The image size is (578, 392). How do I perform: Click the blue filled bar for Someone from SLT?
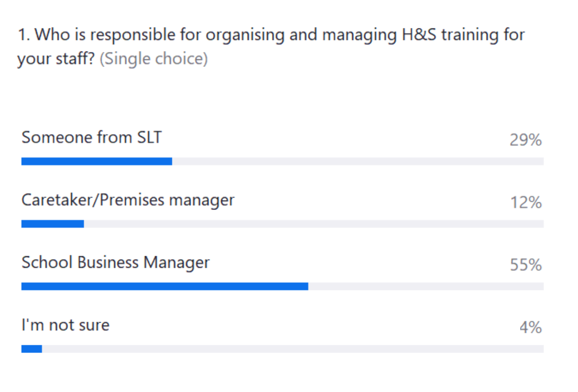point(96,161)
